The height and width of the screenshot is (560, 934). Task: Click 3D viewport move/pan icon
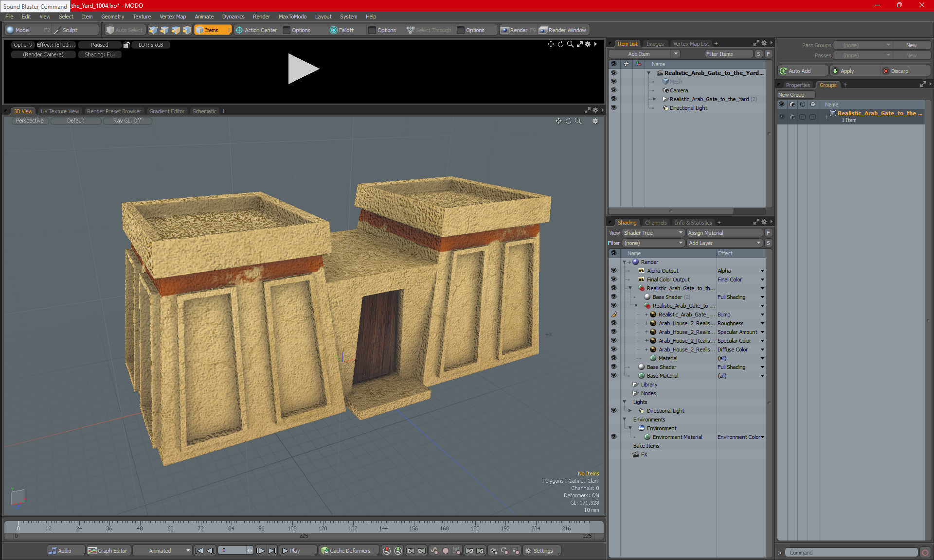[558, 121]
